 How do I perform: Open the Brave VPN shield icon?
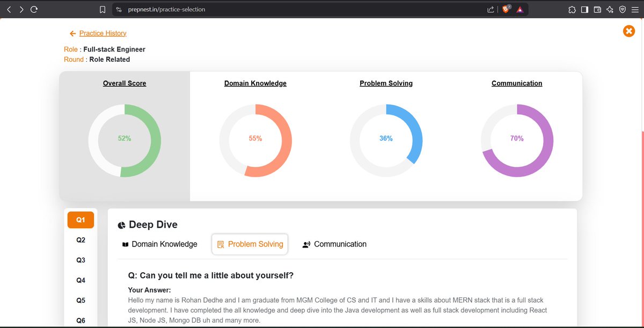point(623,9)
